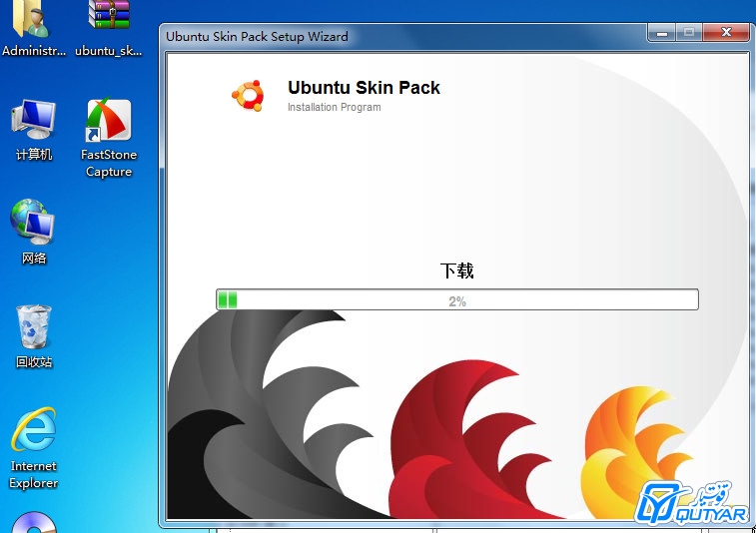Click the 下载 status label
This screenshot has height=533, width=756.
456,270
